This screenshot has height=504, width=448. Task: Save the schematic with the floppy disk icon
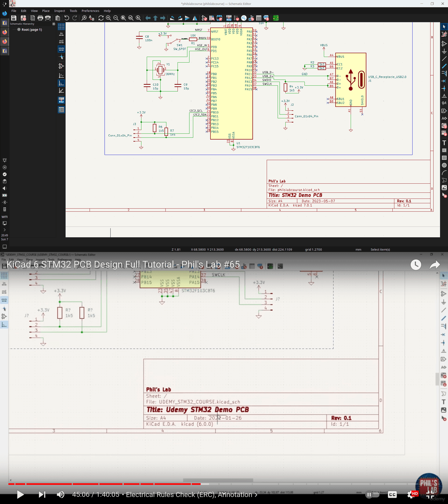click(14, 18)
